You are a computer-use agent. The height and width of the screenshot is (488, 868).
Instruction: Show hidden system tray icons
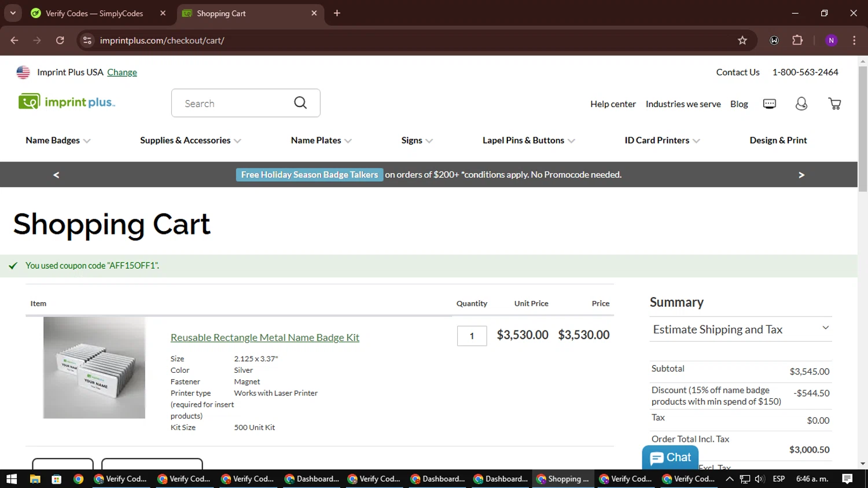(x=730, y=479)
